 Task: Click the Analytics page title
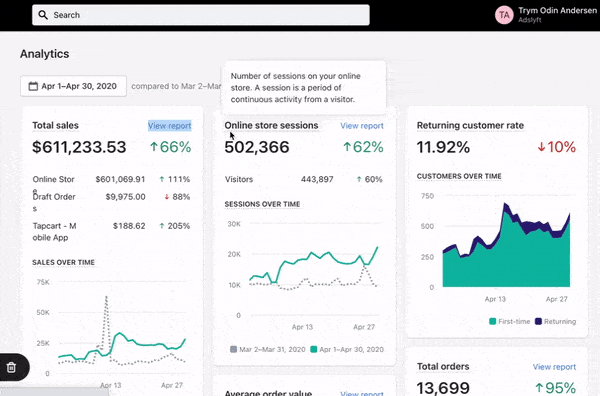click(x=45, y=54)
